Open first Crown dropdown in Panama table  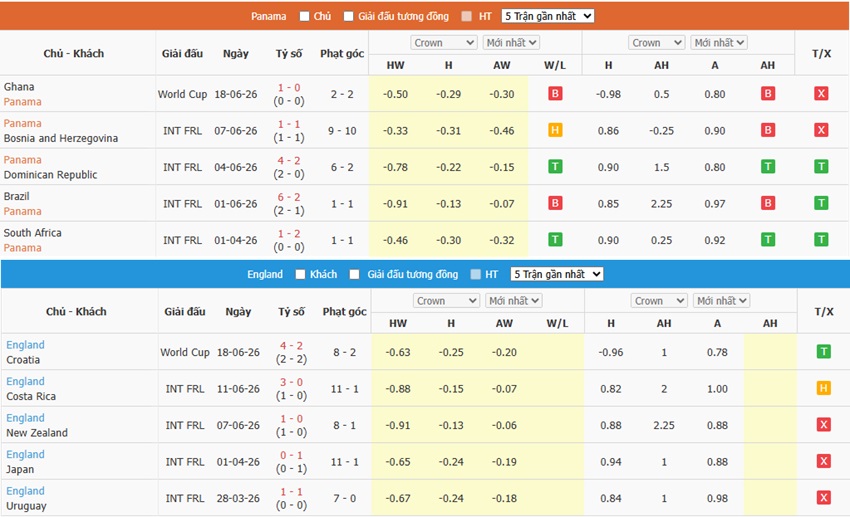click(x=444, y=43)
